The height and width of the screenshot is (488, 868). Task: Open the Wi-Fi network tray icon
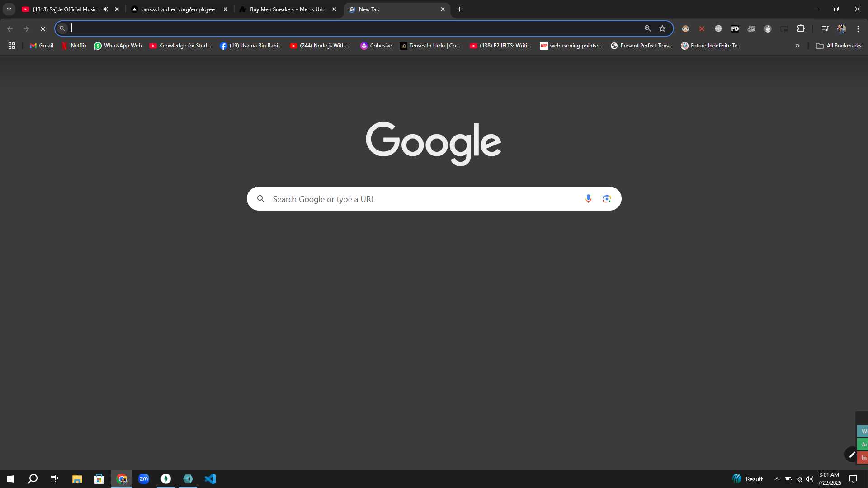tap(799, 479)
